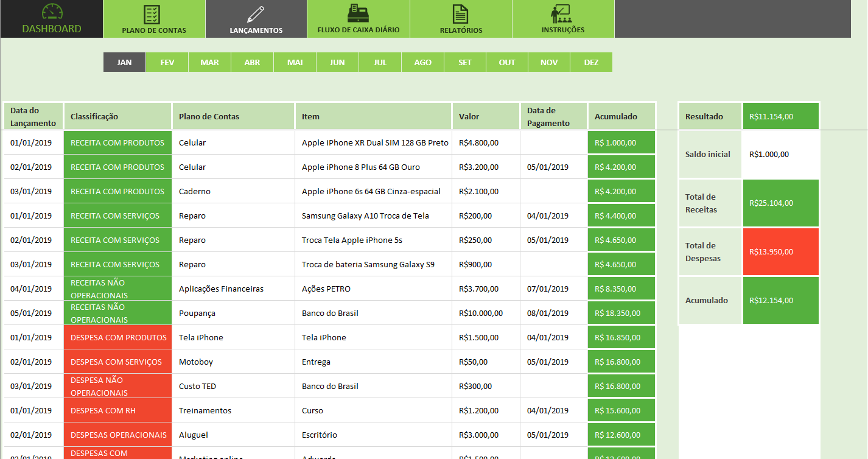
Task: Click the Dashboard gauge icon
Action: [52, 12]
